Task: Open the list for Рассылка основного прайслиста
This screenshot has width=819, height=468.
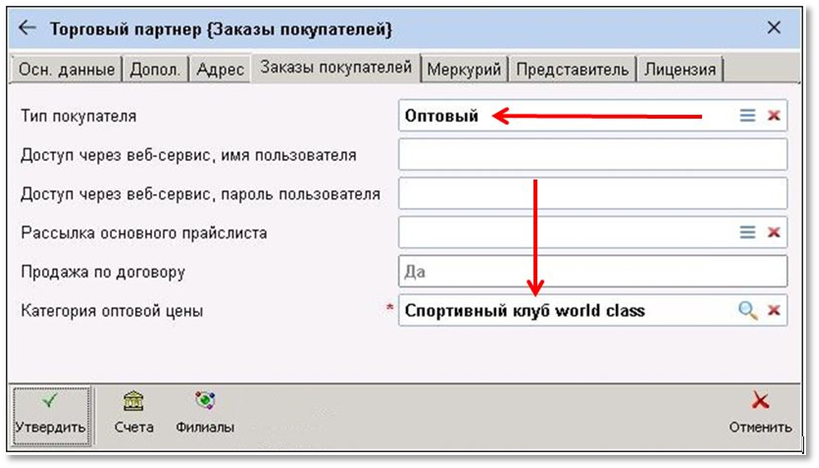Action: click(x=747, y=232)
